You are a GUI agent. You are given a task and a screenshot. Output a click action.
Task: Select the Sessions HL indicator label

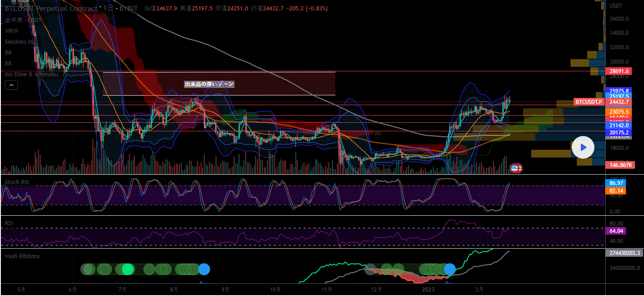click(20, 42)
